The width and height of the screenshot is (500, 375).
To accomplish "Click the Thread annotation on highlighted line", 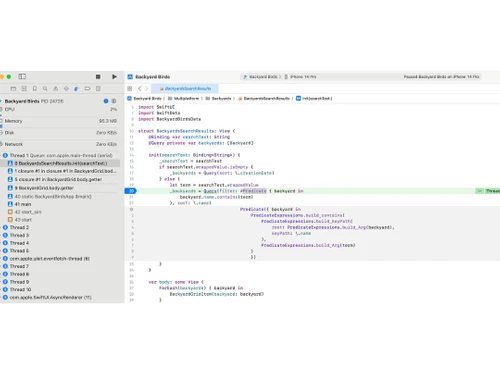I will (x=493, y=191).
